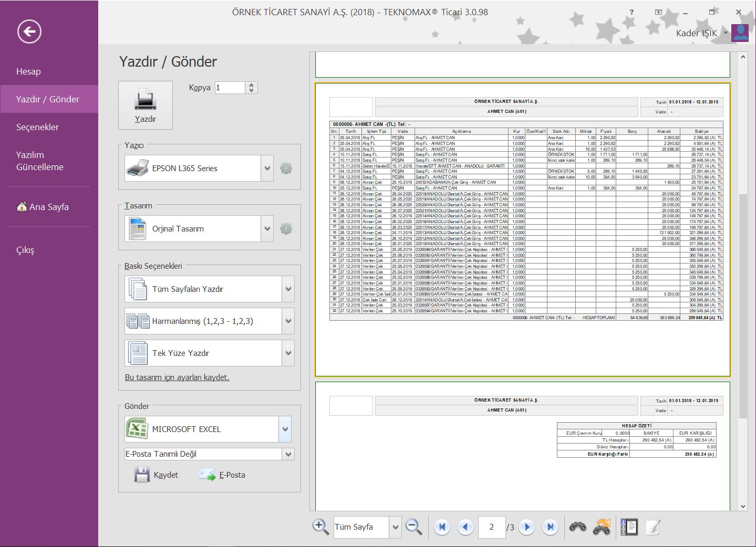Viewport: 756px width, 547px height.
Task: Open printer settings gear beside EPSON L365
Action: tap(286, 169)
